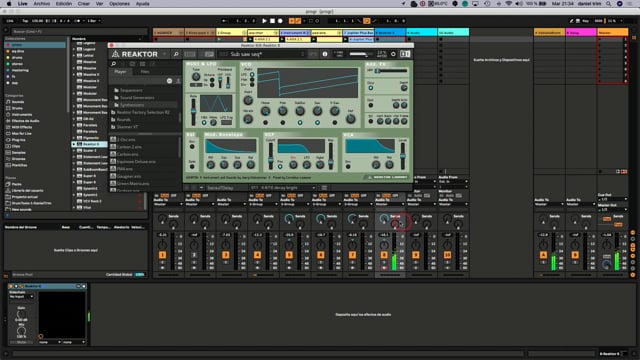Toggle the Reaktor 6 device on/off switch
Viewport: 640px width, 360px height.
tap(11, 287)
